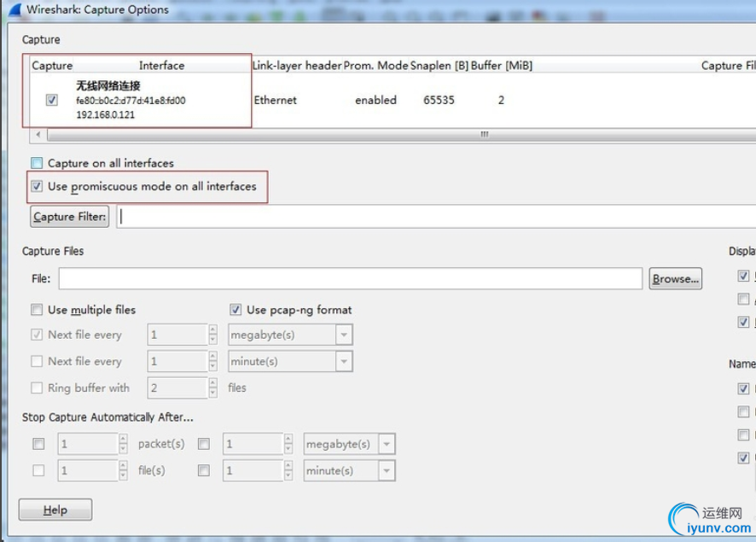Image resolution: width=756 pixels, height=542 pixels.
Task: Toggle Next file every minute(s) checkbox
Action: [x=37, y=361]
